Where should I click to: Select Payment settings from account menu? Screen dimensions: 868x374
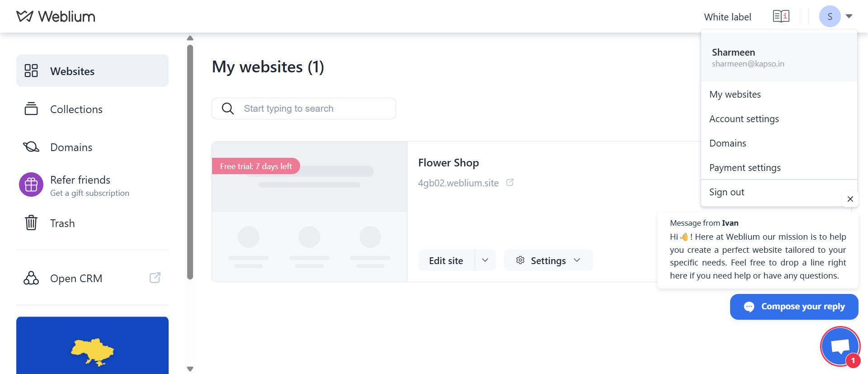tap(745, 167)
